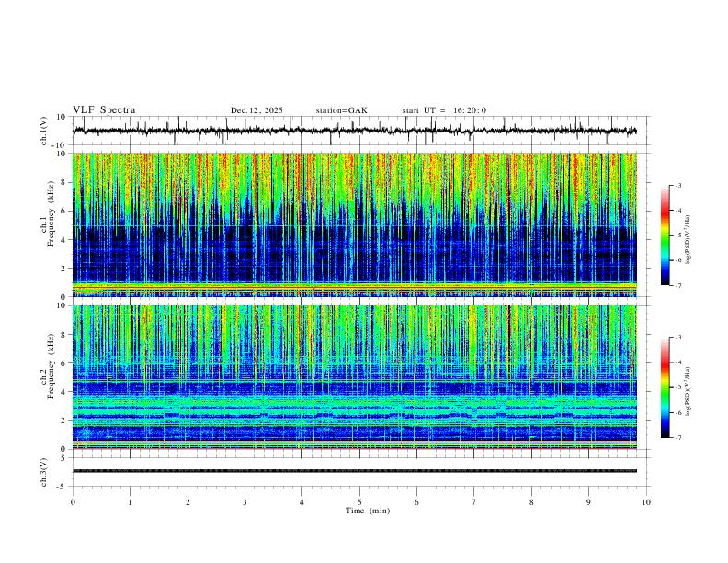Click the 'VLF Spectra' title text
The width and height of the screenshot is (728, 563).
[104, 110]
